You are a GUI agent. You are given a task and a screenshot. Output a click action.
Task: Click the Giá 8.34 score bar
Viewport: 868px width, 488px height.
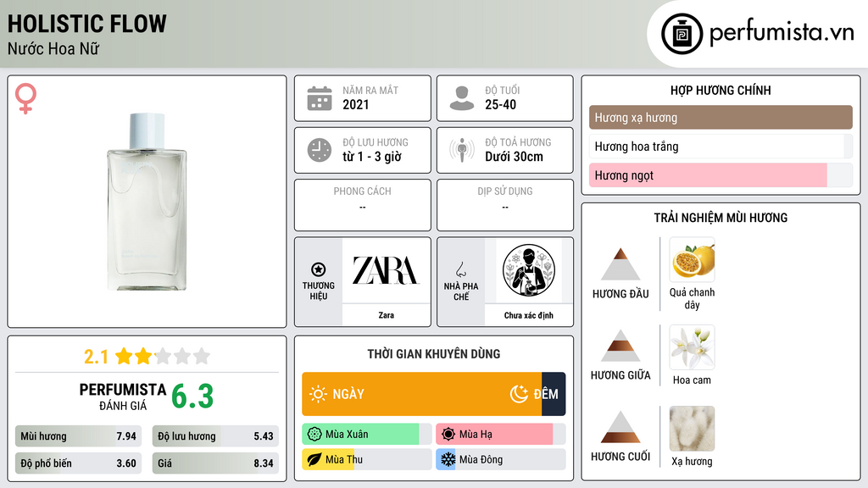coord(215,463)
